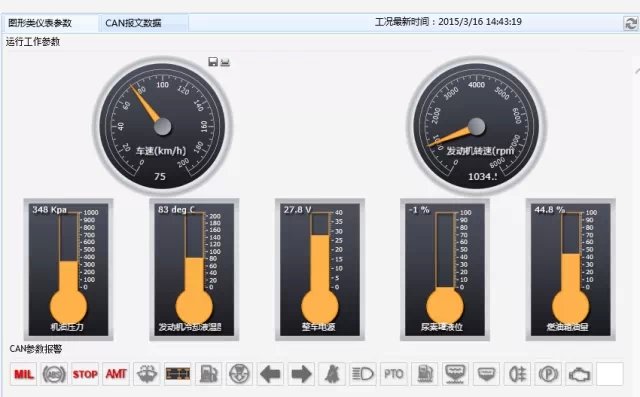This screenshot has height=397, width=640.
Task: Click the 整车电源 label
Action: [x=318, y=327]
